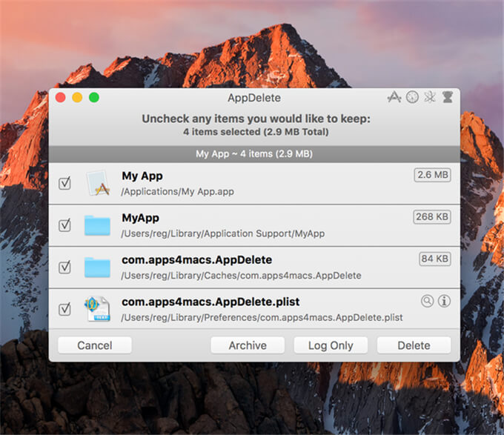Click the Archive button

coord(248,345)
